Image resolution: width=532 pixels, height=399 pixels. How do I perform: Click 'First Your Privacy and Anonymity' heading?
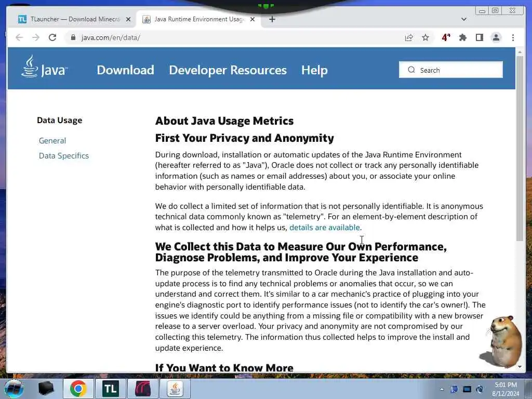244,138
